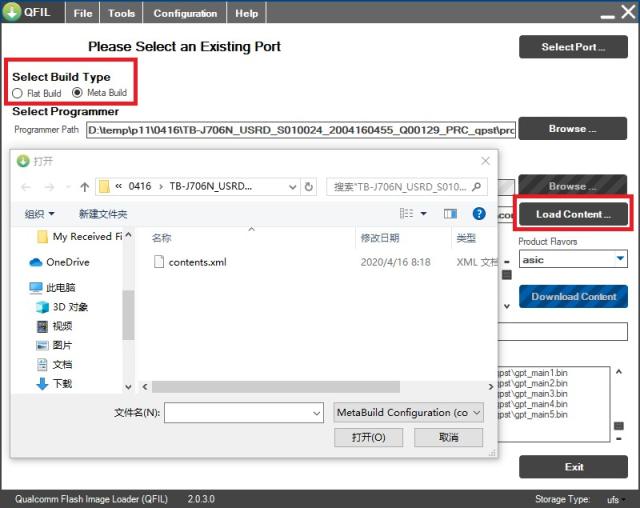Open the Configuration menu

point(185,13)
